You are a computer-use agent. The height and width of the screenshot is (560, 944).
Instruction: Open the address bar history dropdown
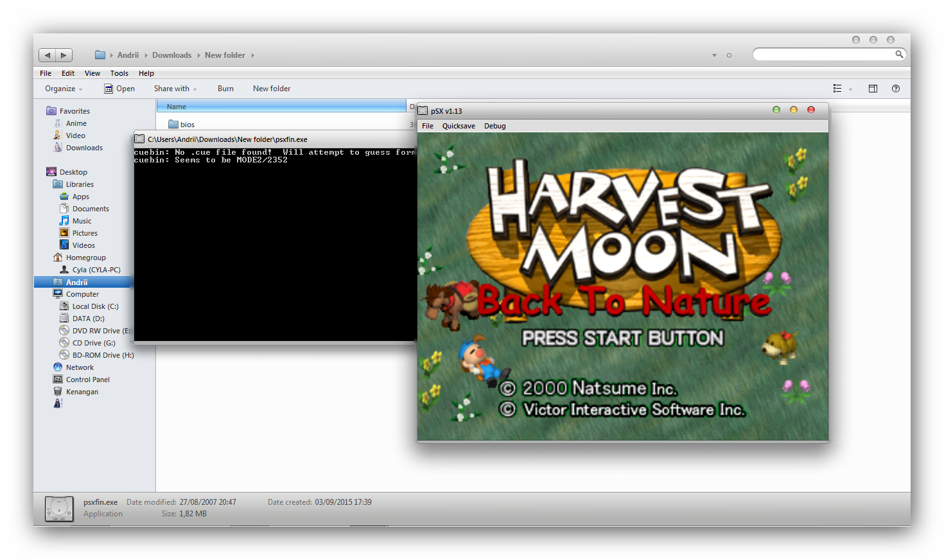click(x=714, y=55)
